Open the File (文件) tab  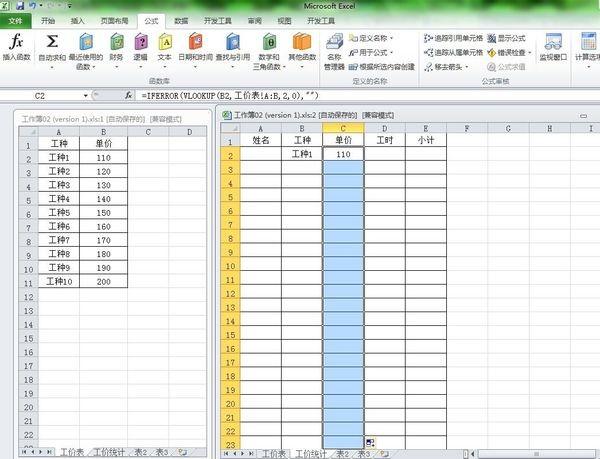coord(16,20)
